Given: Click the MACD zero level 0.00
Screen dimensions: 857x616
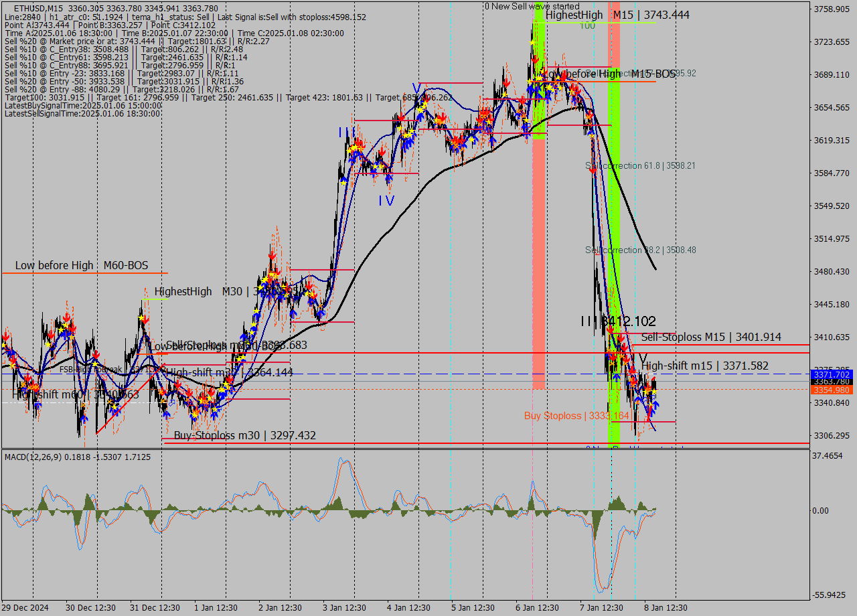Looking at the screenshot, I should pyautogui.click(x=821, y=511).
